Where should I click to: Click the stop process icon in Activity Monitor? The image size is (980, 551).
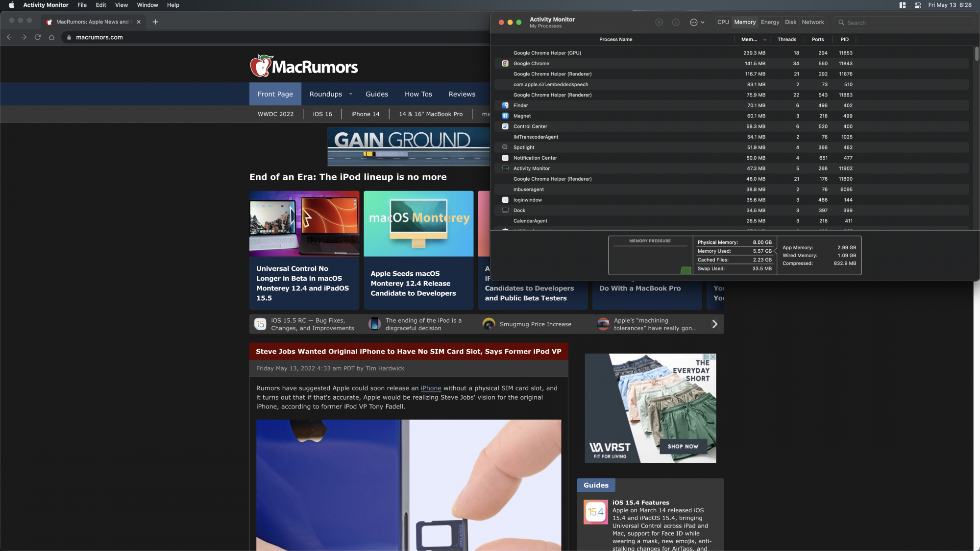(x=659, y=23)
